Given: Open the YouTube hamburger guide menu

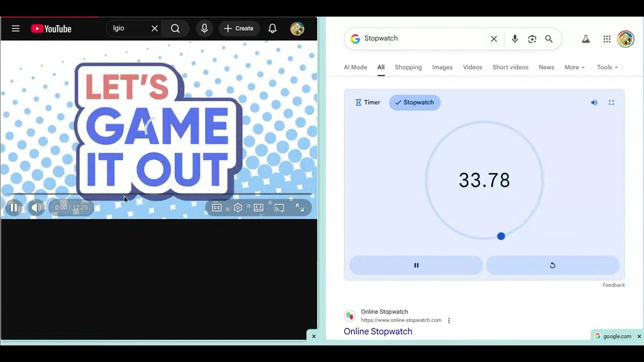Looking at the screenshot, I should (x=16, y=29).
